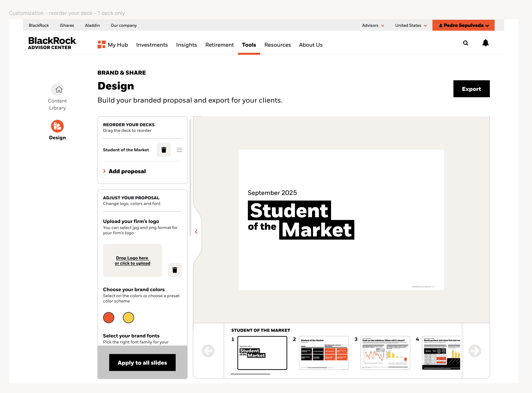Screen dimensions: 532x393
Task: Open the BlackRock top bar link
Action: 39,25
